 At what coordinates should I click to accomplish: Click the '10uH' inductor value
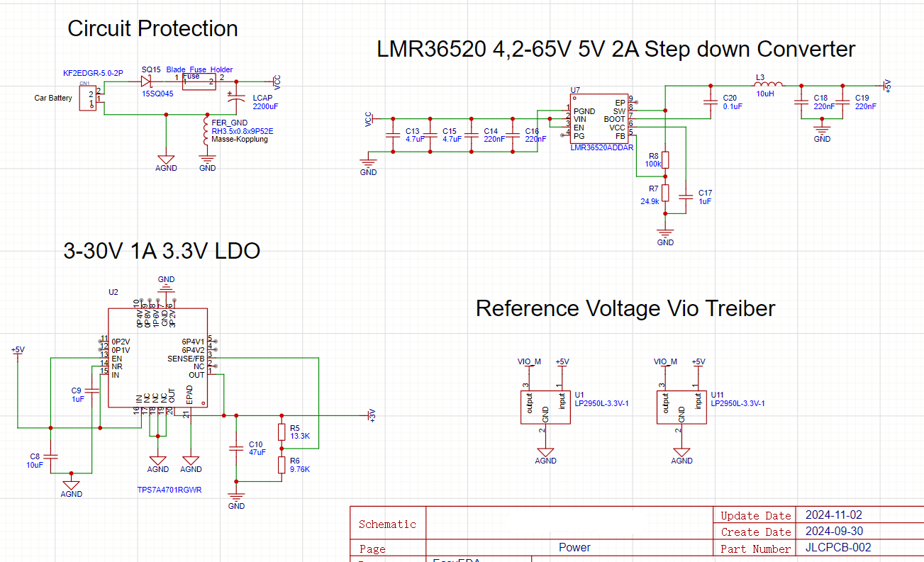coord(764,94)
